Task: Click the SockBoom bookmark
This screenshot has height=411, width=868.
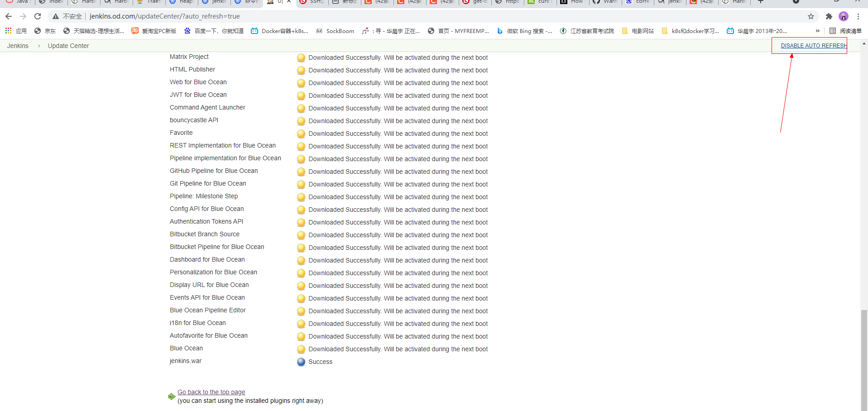Action: [335, 31]
